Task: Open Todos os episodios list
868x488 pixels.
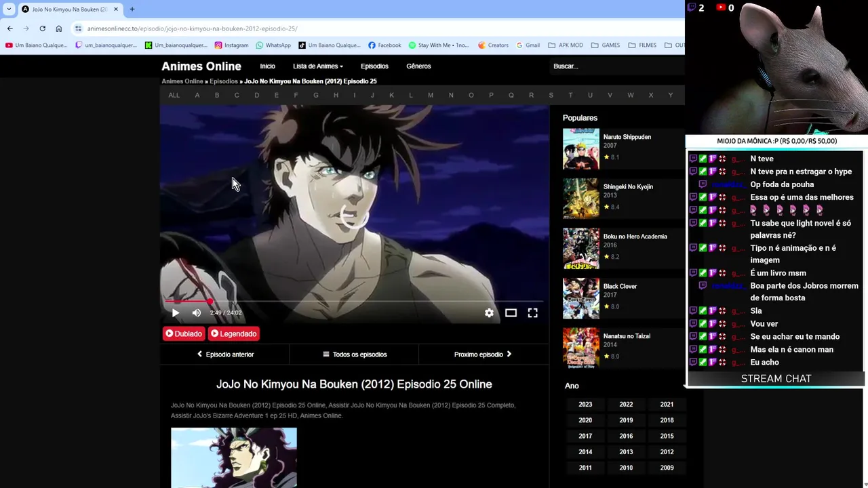Action: (x=355, y=354)
